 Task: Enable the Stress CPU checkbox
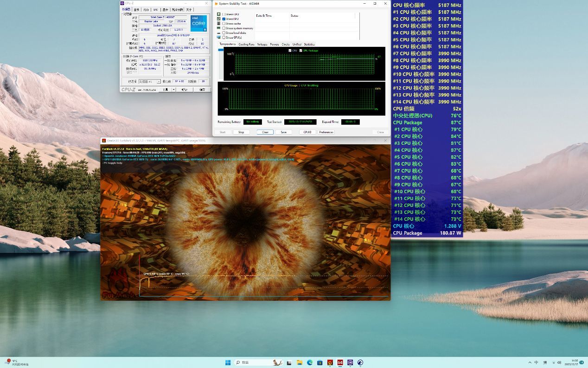(224, 14)
